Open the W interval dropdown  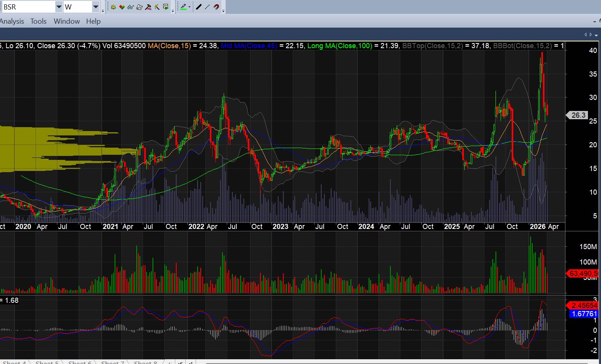[x=96, y=7]
